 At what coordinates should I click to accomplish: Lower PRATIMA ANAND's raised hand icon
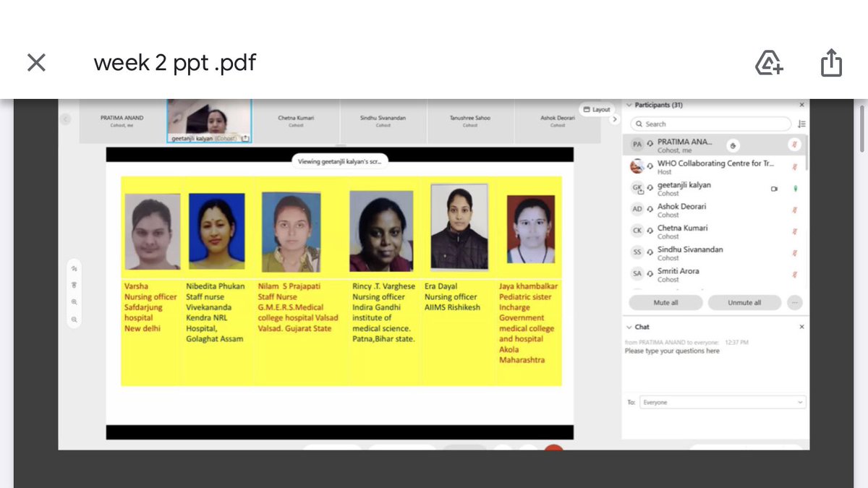[x=733, y=145]
